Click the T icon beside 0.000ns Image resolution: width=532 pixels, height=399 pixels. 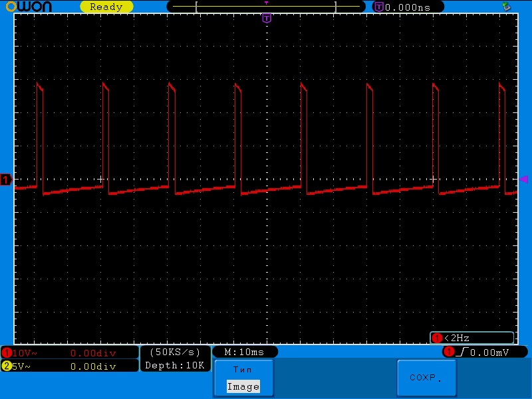click(379, 7)
